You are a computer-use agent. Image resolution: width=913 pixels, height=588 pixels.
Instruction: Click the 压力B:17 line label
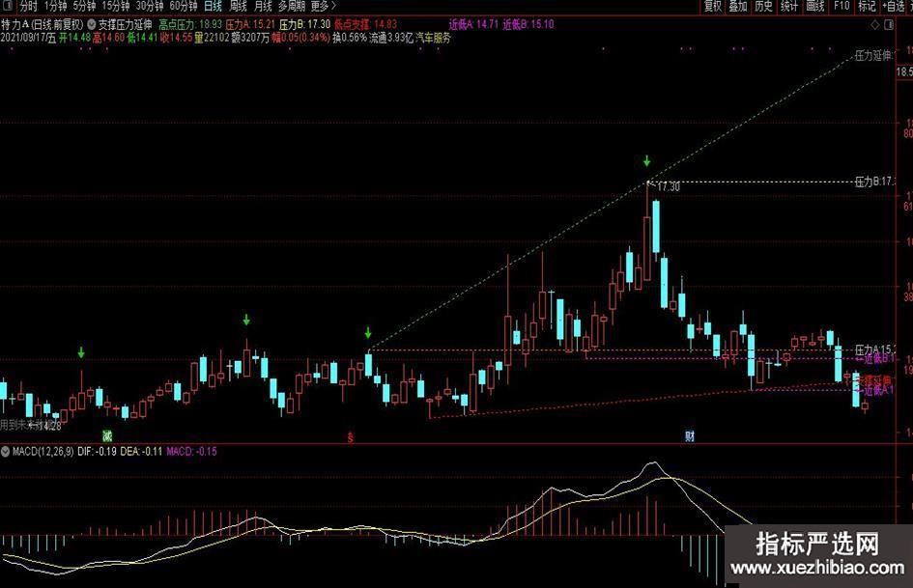[874, 182]
